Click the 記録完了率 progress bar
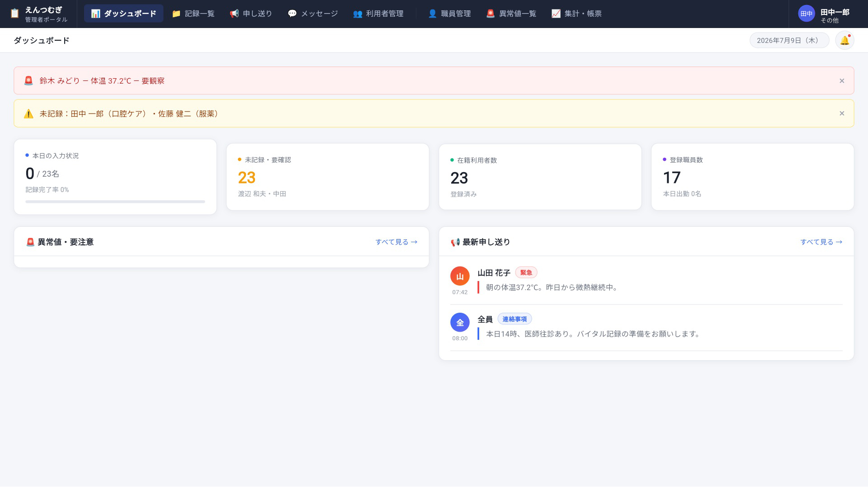Screen dimensions: 868x488 click(115, 202)
